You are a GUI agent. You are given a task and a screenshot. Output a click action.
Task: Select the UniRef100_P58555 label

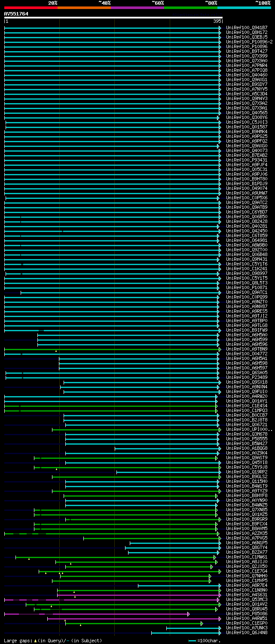pyautogui.click(x=247, y=439)
